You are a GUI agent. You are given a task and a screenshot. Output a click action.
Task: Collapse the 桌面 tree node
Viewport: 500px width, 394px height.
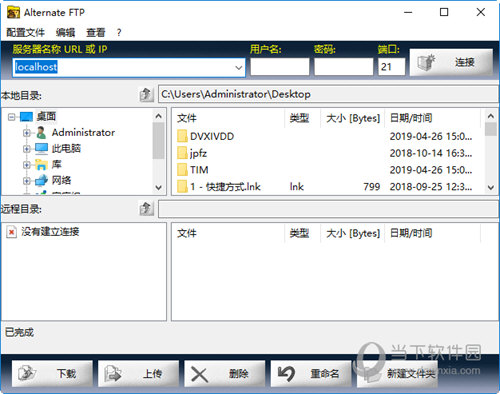pos(11,117)
